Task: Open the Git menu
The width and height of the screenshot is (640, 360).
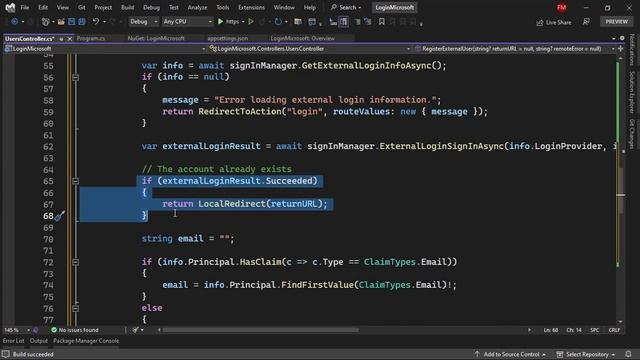Action: tap(82, 7)
